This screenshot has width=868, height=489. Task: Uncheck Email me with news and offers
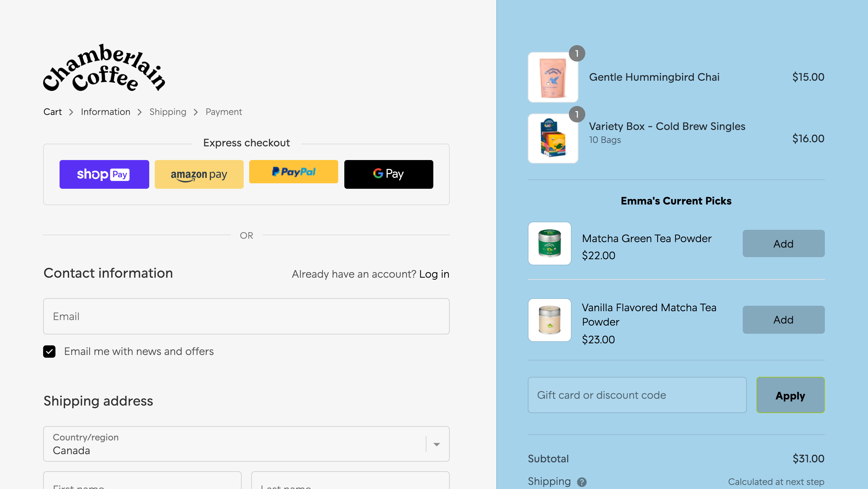pos(49,352)
